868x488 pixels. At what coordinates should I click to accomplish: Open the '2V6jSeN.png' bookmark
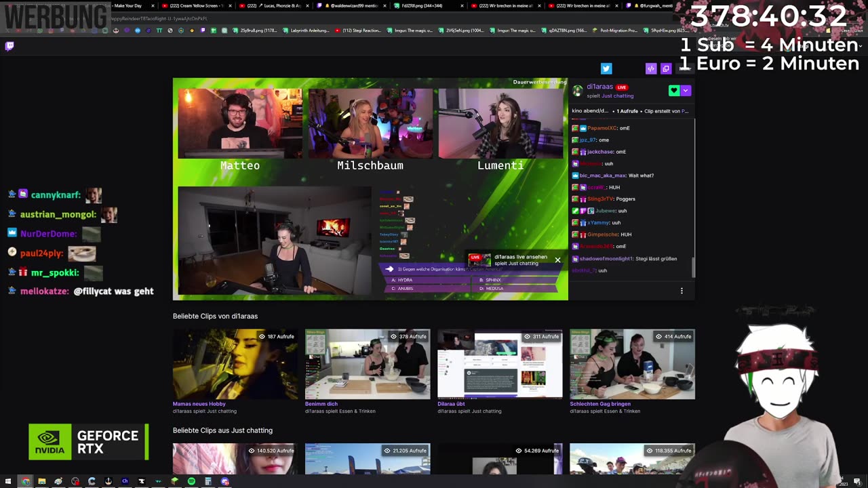pos(461,30)
